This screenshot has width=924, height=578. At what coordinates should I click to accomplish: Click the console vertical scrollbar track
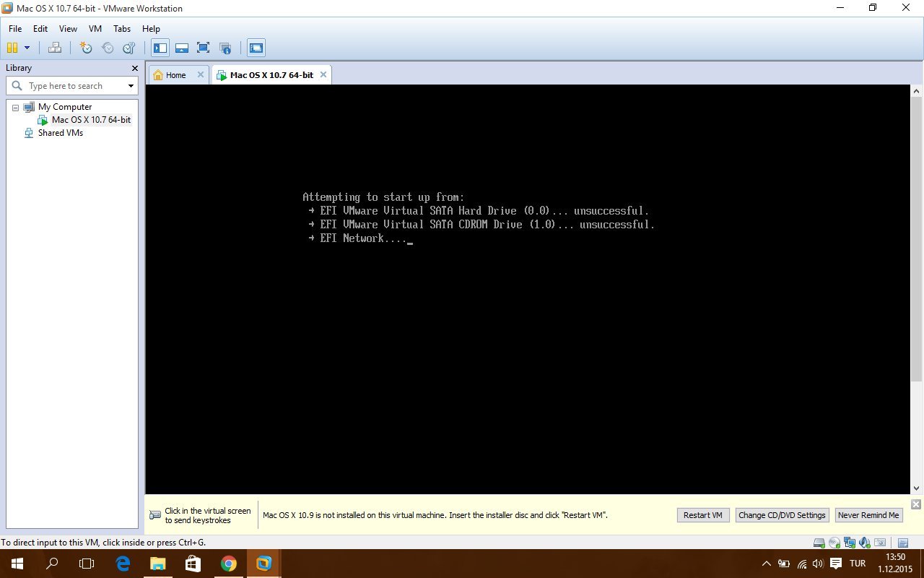917,289
